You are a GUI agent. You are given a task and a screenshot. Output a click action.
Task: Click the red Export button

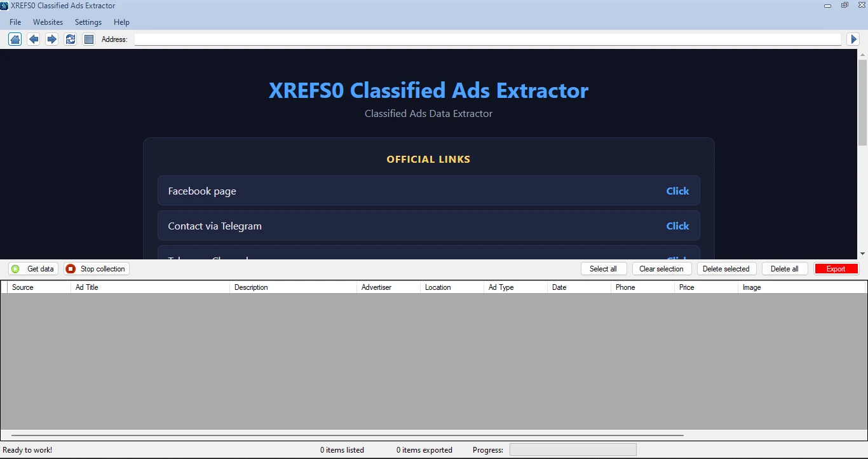[x=836, y=269]
